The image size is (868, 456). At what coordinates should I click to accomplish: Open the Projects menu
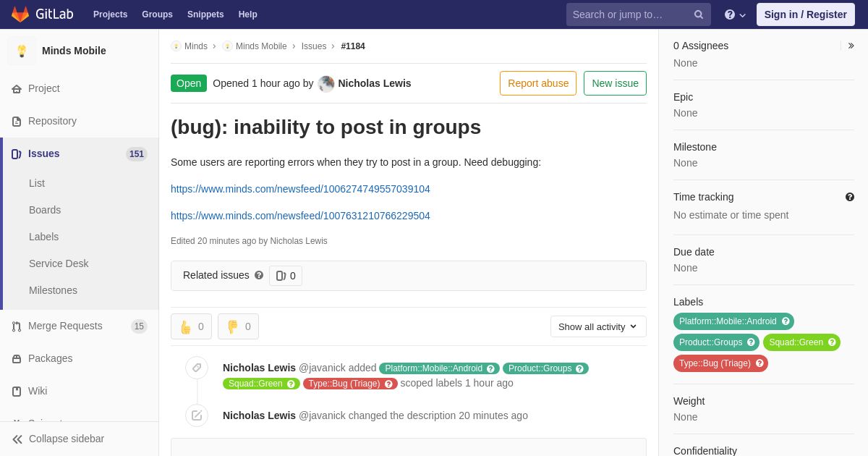coord(110,14)
